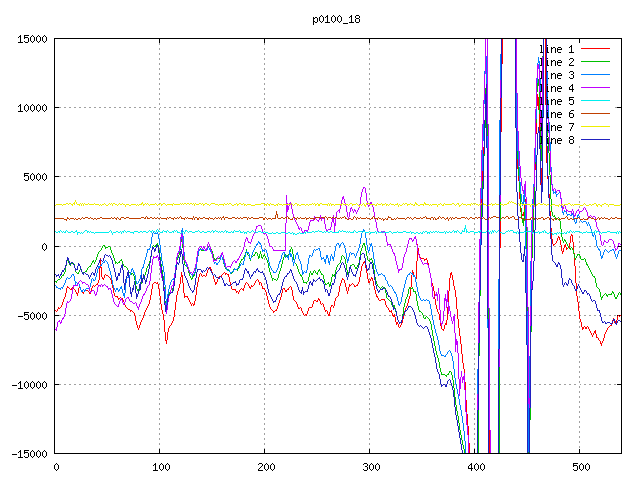Select the green line 2 legend sample
Screen dimensions: 640x480
596,62
